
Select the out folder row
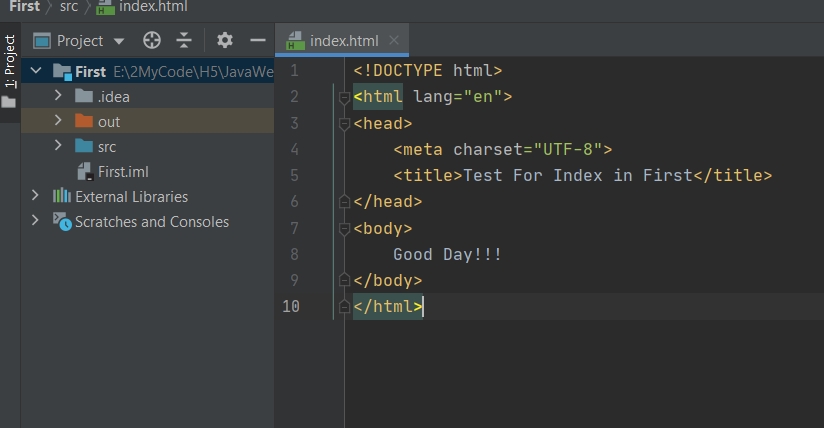[148, 121]
